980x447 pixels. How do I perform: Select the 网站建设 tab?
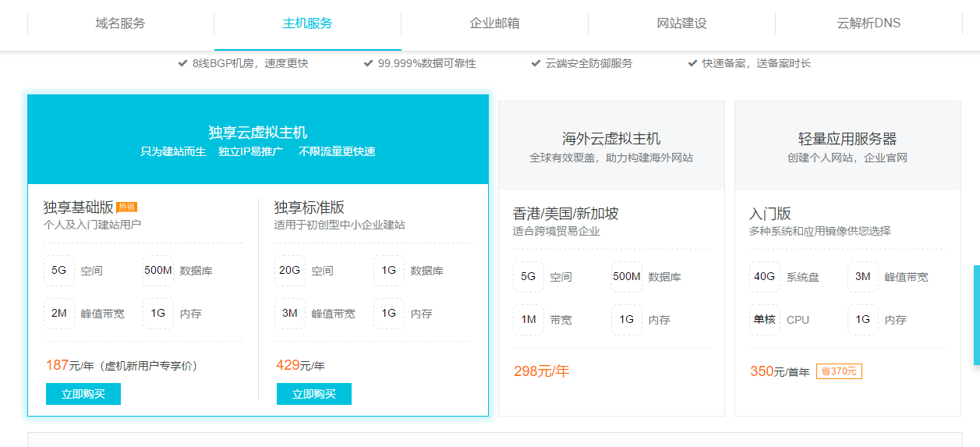click(681, 23)
